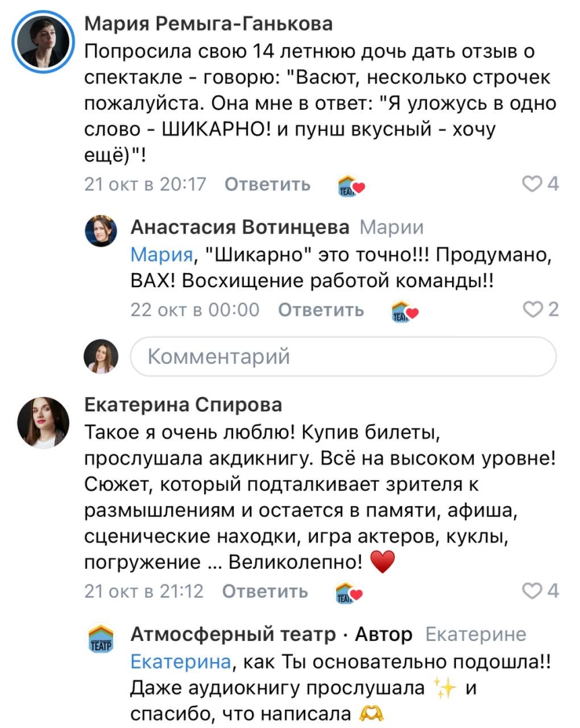Screen dimensions: 580x728
Task: Reply to Екатерина Спирова's comment at 21:12
Action: 265,591
